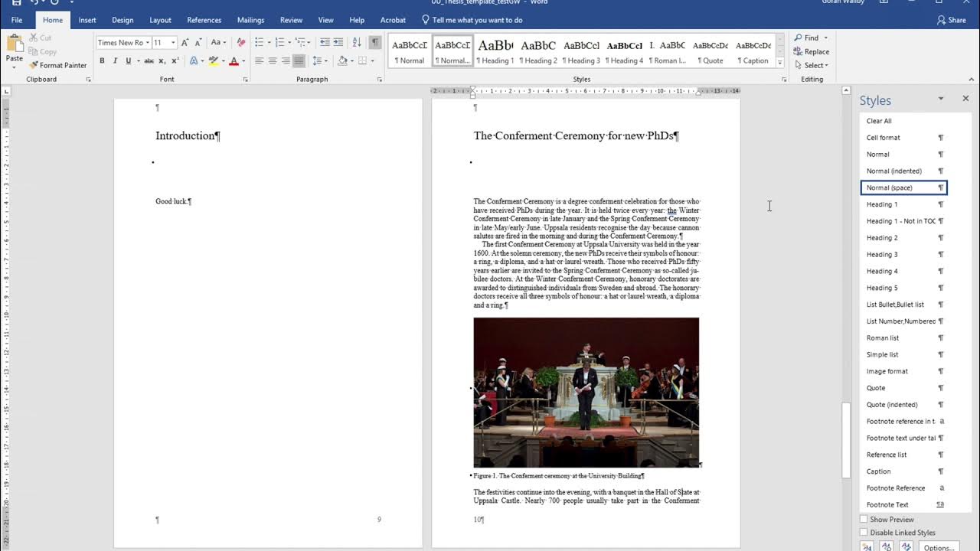Image resolution: width=980 pixels, height=551 pixels.
Task: Click the Save icon in quick access toolbar
Action: [16, 2]
